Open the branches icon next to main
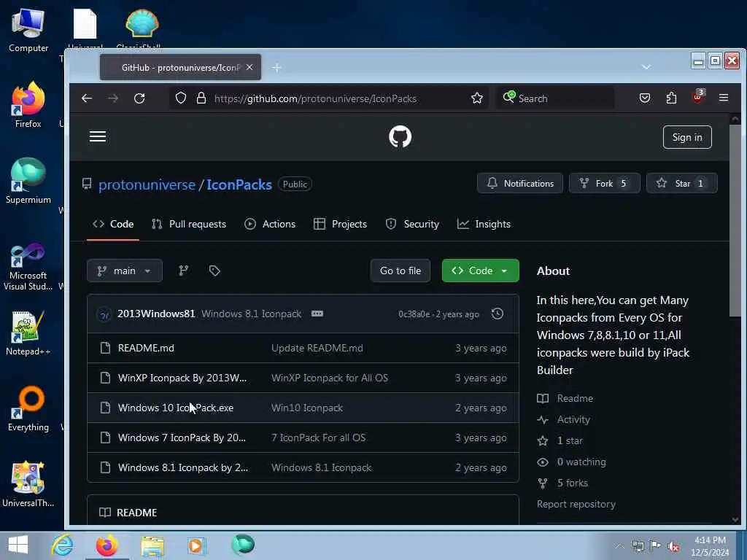747x560 pixels. [183, 271]
